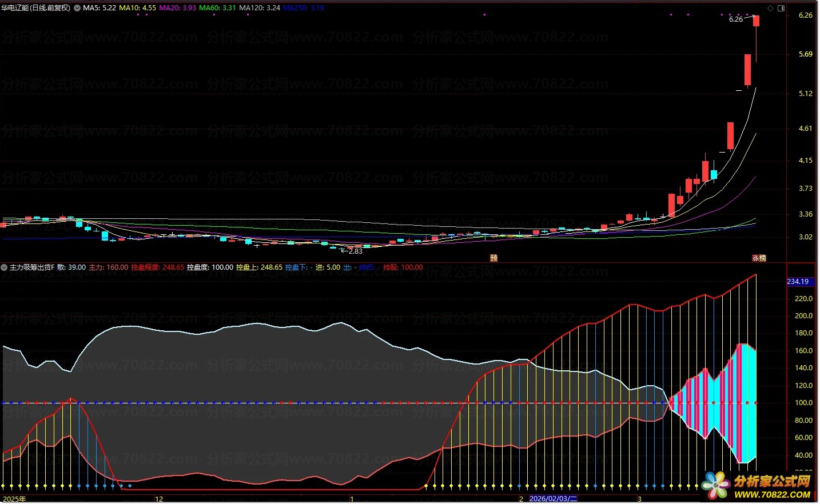Open the dropdown arrow beside 华电辽能 title
The width and height of the screenshot is (820, 504).
[77, 8]
